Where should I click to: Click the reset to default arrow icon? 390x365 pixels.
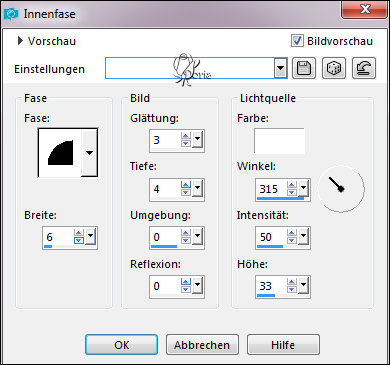(364, 68)
